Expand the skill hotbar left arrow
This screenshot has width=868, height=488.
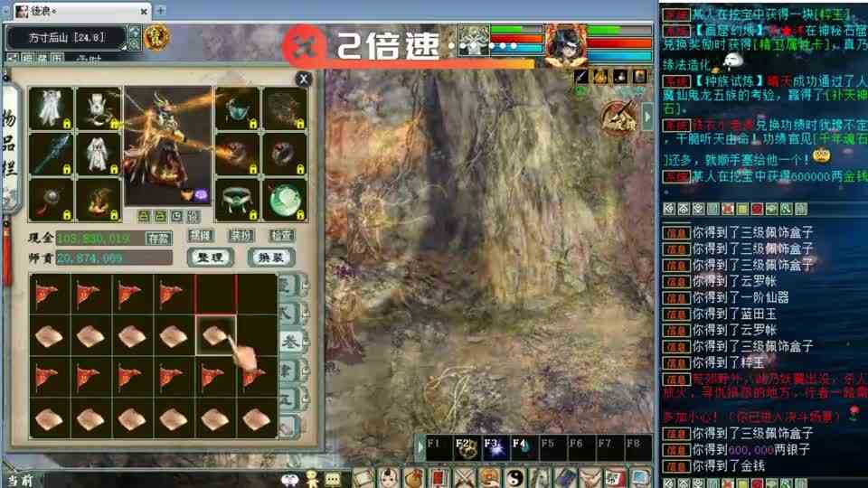420,446
